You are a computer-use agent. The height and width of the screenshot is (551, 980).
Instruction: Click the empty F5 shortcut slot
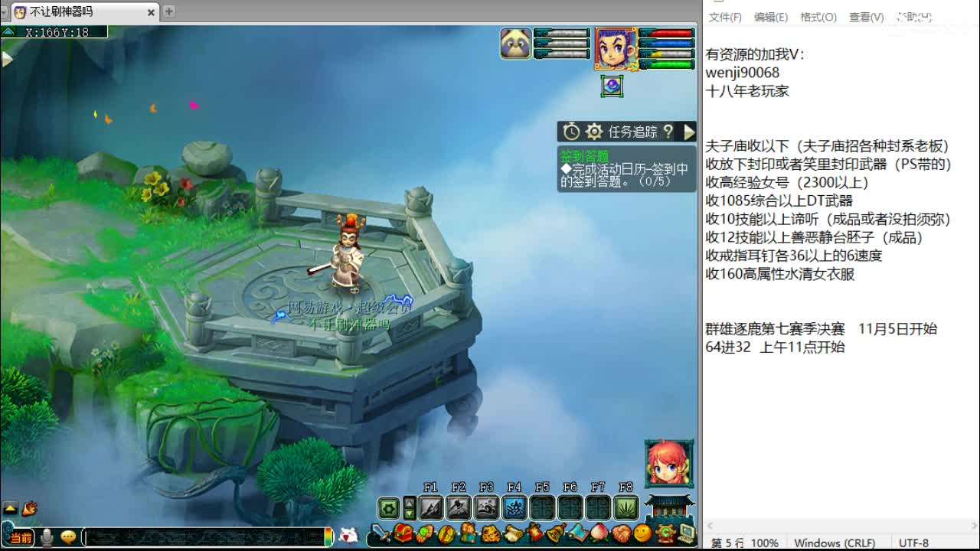pyautogui.click(x=542, y=507)
